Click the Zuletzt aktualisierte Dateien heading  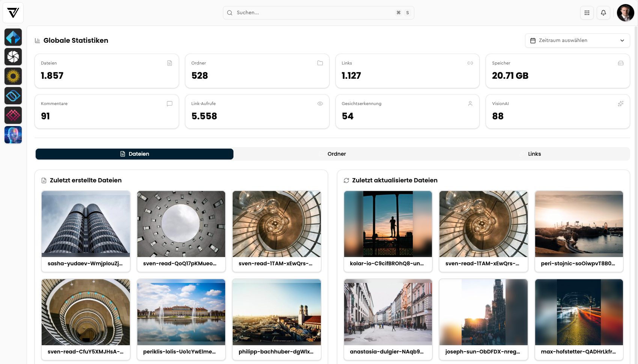coord(395,180)
